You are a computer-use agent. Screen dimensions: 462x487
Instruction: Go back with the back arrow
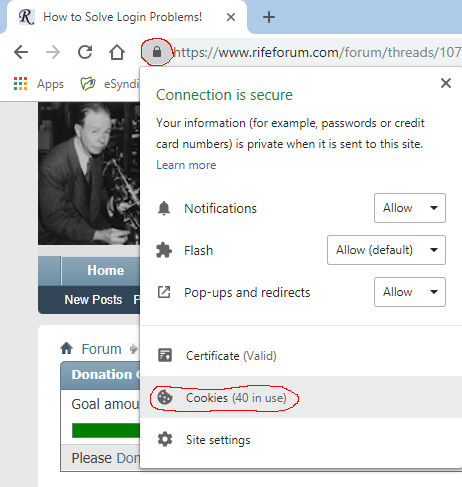21,52
